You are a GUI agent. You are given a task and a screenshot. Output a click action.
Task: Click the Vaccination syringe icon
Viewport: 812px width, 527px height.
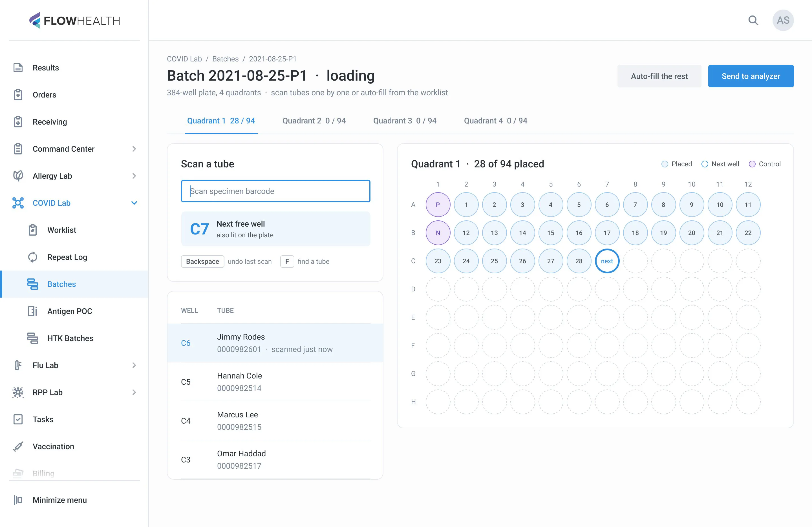pos(18,446)
